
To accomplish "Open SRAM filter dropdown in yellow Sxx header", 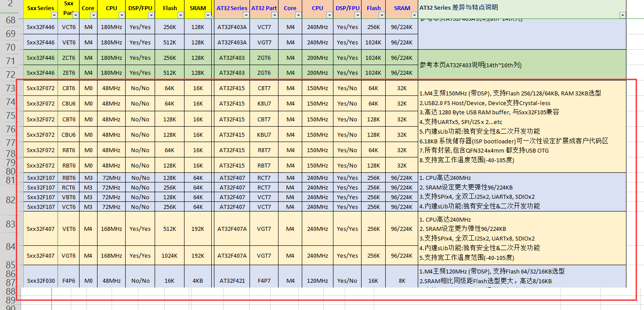I will coord(208,15).
